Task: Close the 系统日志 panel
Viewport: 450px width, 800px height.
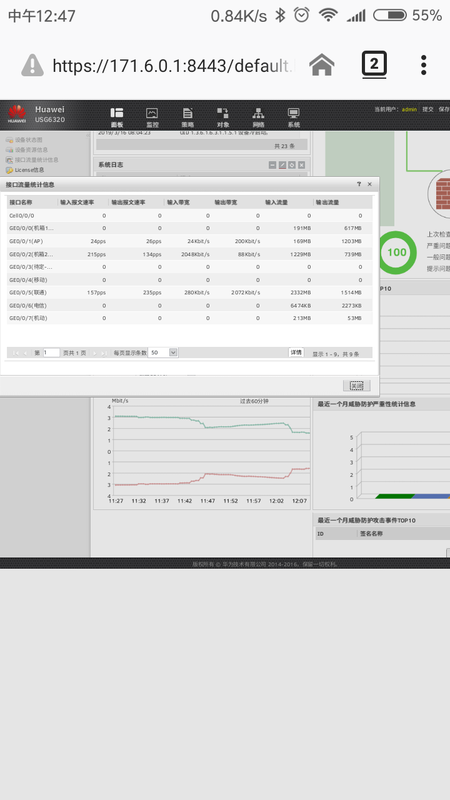Action: (x=302, y=165)
